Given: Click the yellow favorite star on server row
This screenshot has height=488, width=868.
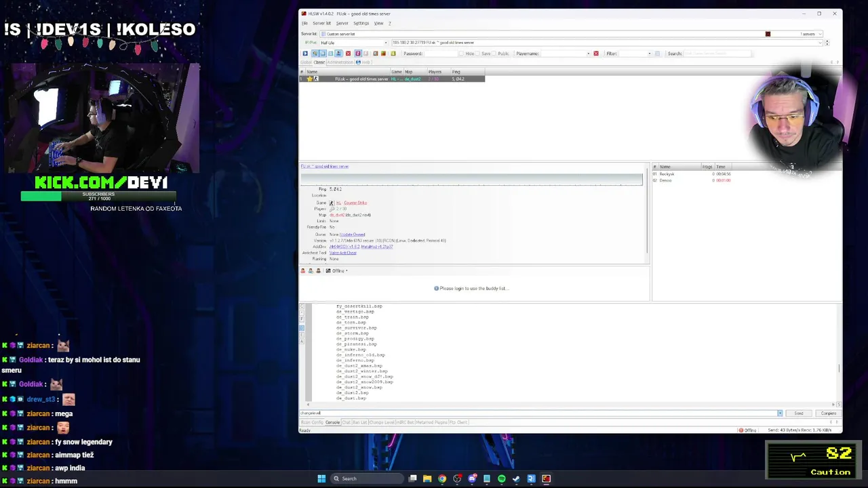Looking at the screenshot, I should tap(309, 79).
